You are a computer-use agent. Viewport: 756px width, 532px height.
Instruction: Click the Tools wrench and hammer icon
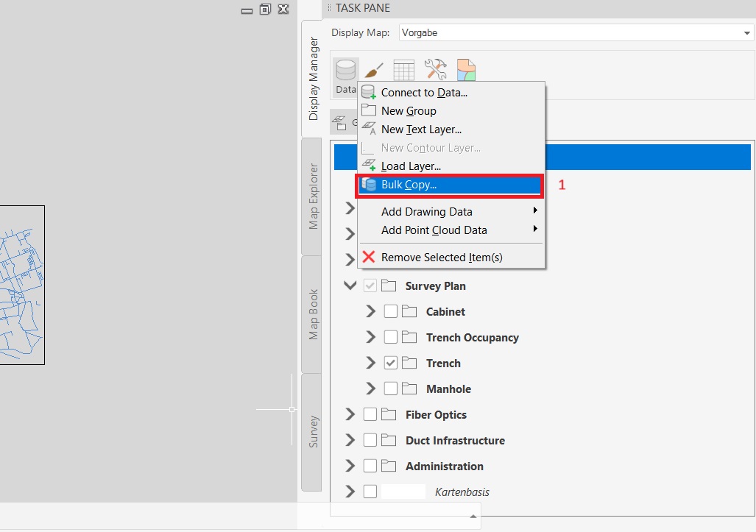435,70
